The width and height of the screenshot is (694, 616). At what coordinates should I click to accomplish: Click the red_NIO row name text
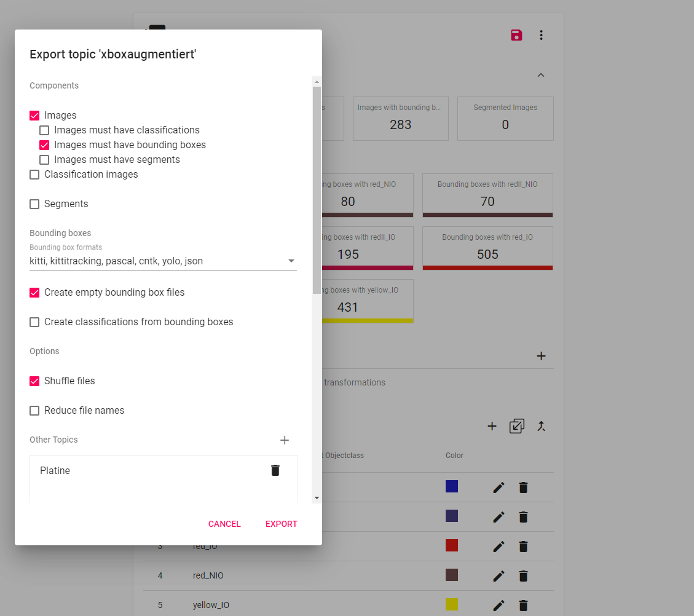tap(208, 575)
